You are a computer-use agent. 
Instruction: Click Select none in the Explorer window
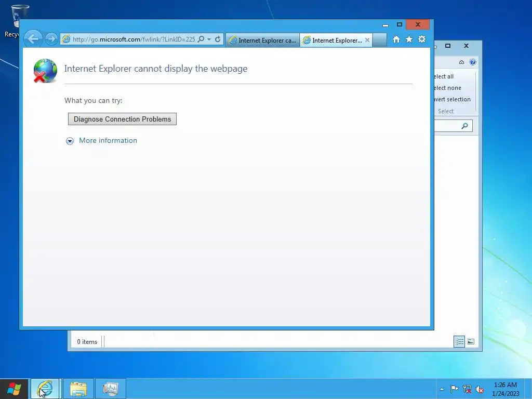(448, 88)
